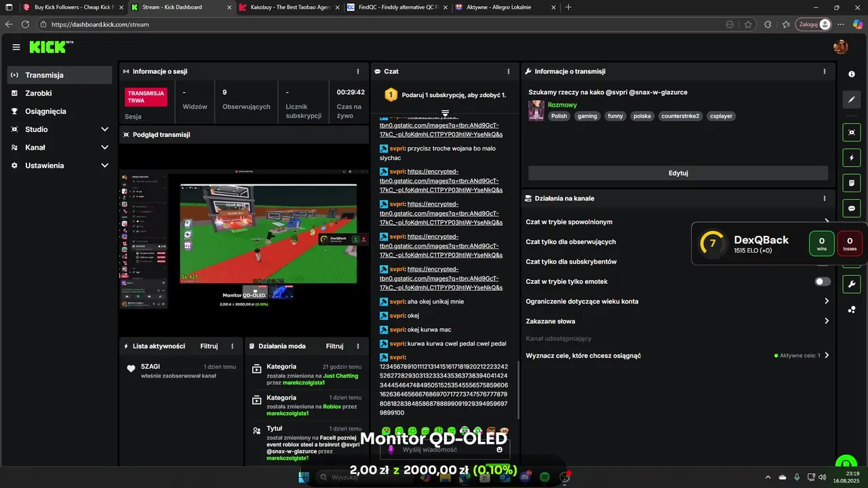Go to Osiągnięcia in the sidebar
The image size is (868, 488).
[x=60, y=111]
